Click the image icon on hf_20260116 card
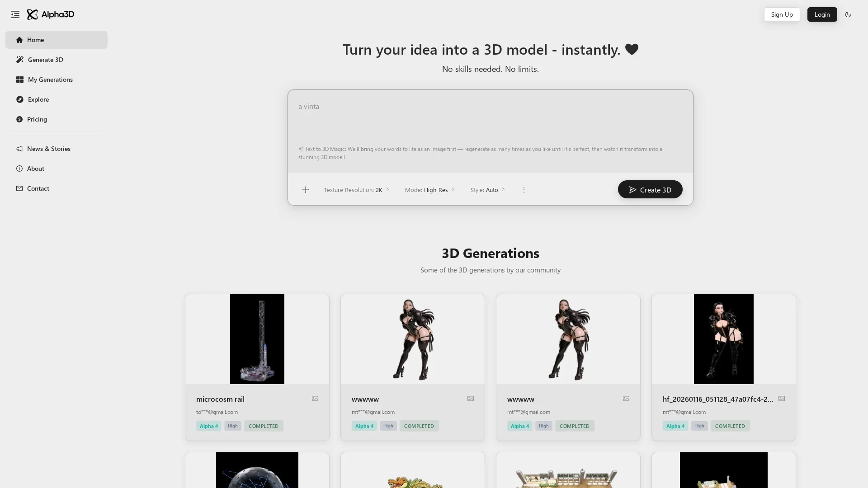 [782, 399]
